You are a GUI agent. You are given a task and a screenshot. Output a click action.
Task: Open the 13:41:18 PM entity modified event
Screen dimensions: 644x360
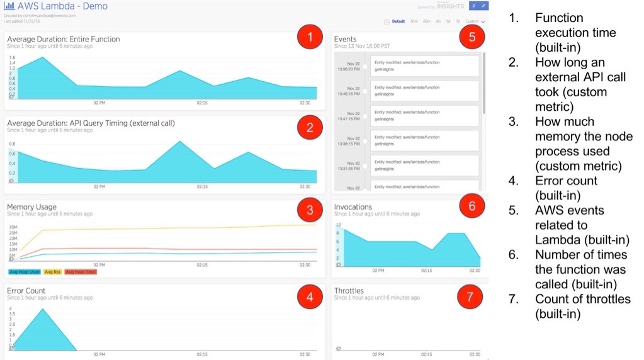pyautogui.click(x=425, y=116)
